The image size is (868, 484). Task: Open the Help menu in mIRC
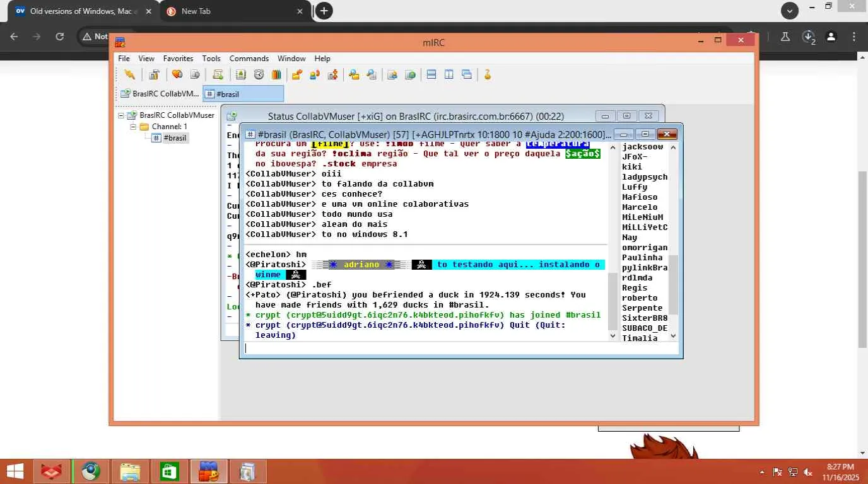[x=322, y=59]
